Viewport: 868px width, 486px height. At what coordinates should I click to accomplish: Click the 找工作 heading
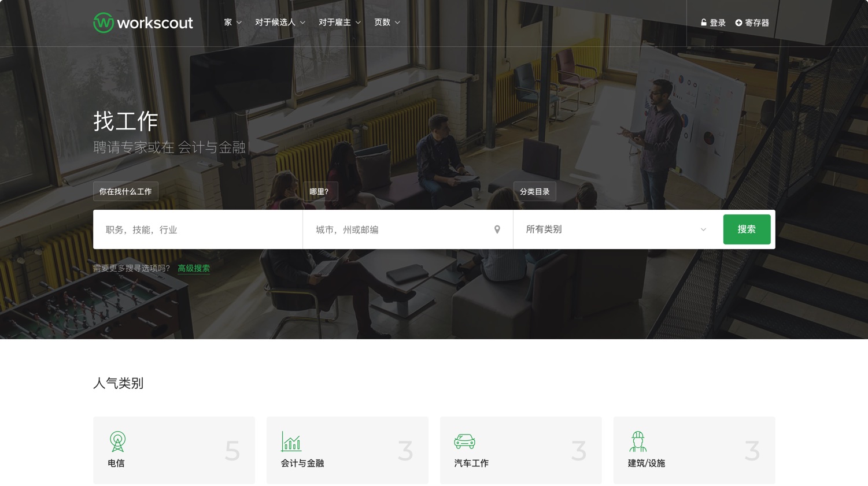point(125,121)
